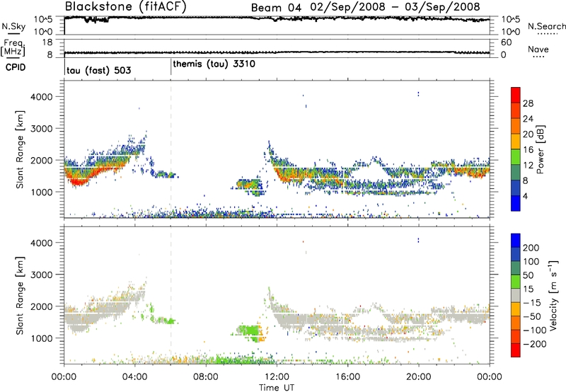566x392 pixels.
Task: Click the N.Search legend label
Action: point(547,26)
